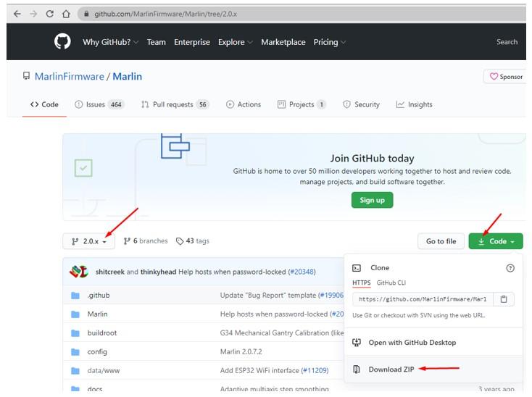Click the GitHub Desktop icon
The width and height of the screenshot is (532, 397).
[357, 342]
